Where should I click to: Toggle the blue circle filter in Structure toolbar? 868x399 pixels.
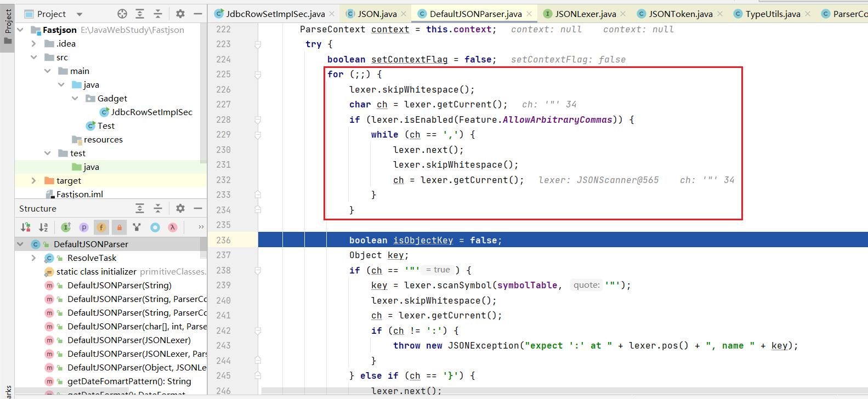155,227
